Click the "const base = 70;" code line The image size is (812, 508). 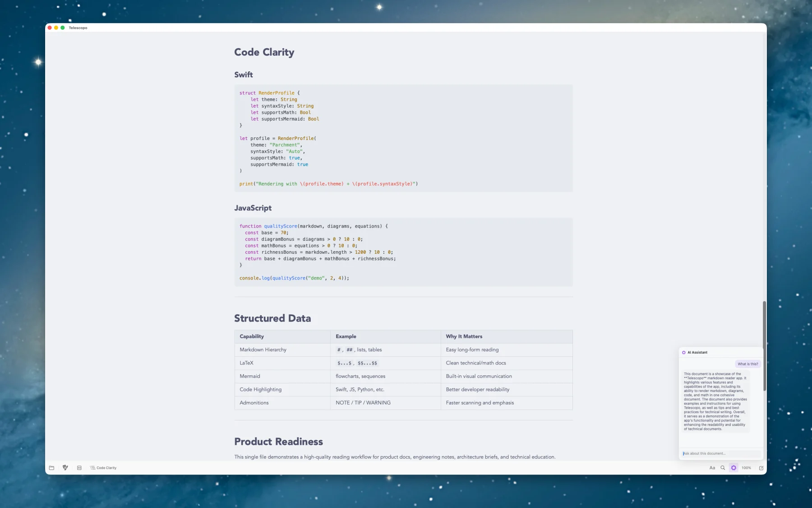267,233
